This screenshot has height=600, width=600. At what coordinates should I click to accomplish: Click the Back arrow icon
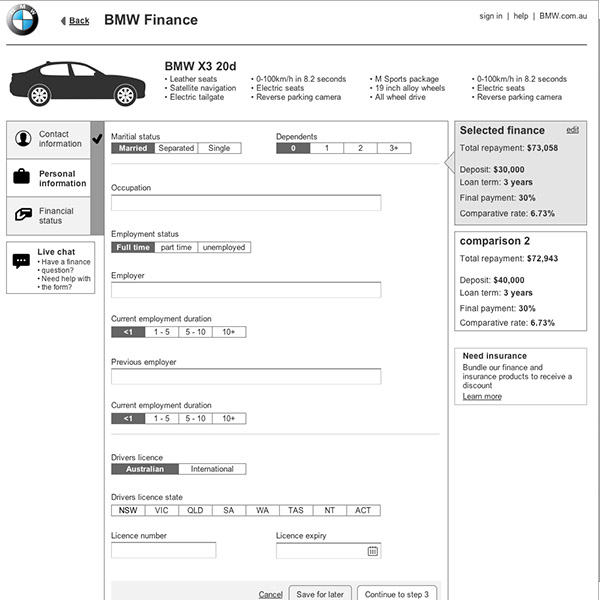point(64,20)
